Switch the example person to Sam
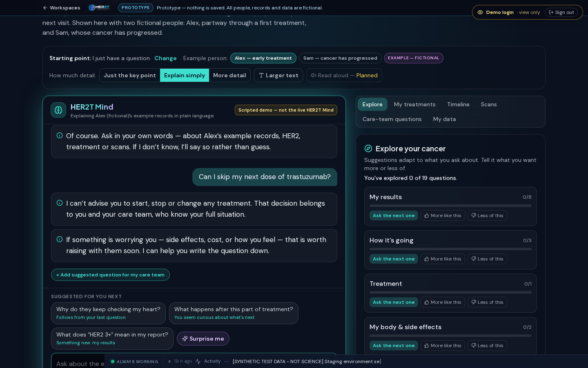This screenshot has height=368, width=588. coord(340,58)
